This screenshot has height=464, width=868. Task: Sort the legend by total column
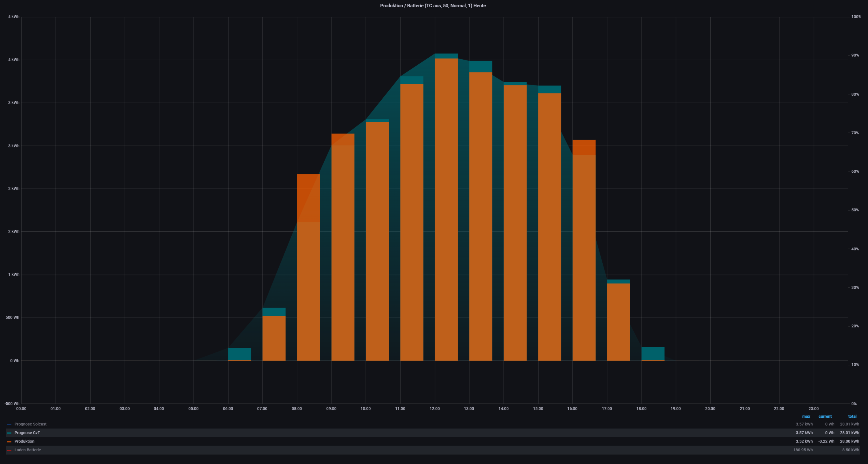click(852, 416)
